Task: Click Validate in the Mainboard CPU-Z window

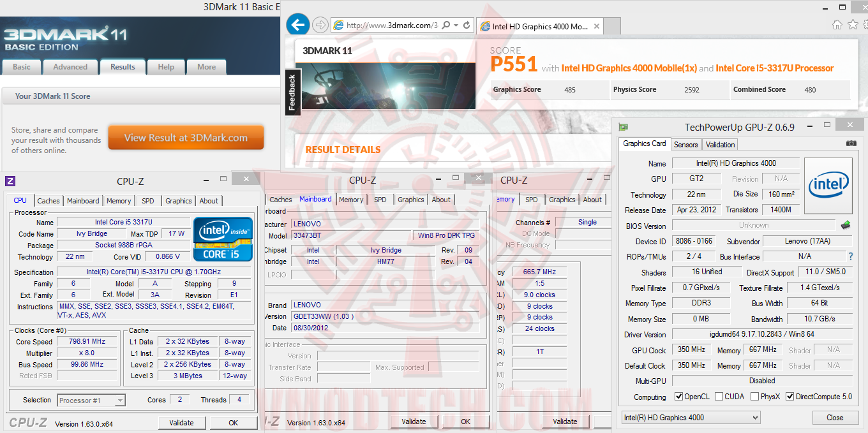Action: coord(414,422)
